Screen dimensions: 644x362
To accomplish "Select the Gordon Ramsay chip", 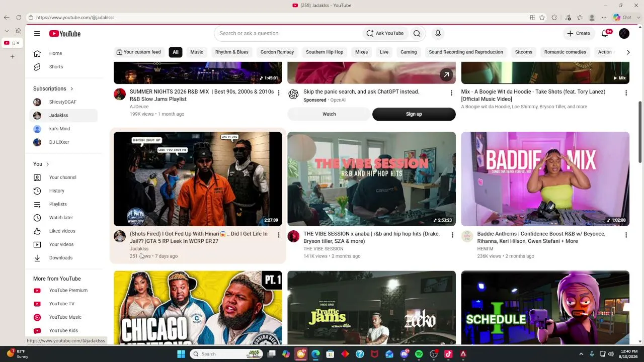I will coord(277,52).
